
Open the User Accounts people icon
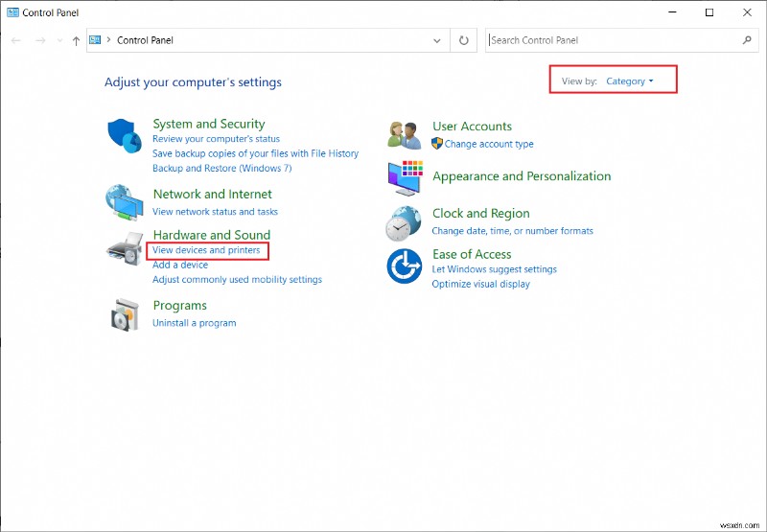point(404,135)
